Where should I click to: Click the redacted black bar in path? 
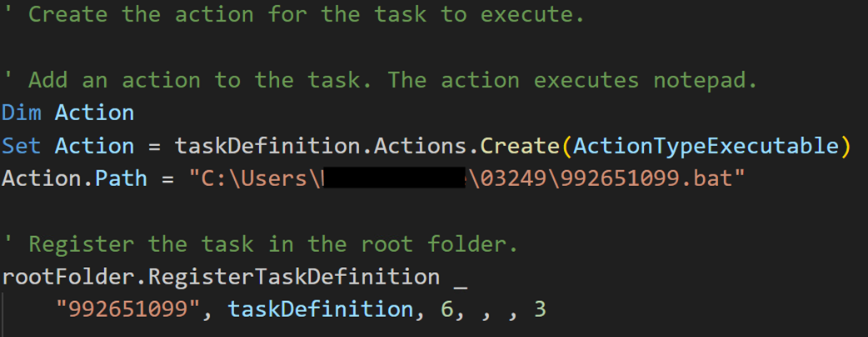point(393,179)
